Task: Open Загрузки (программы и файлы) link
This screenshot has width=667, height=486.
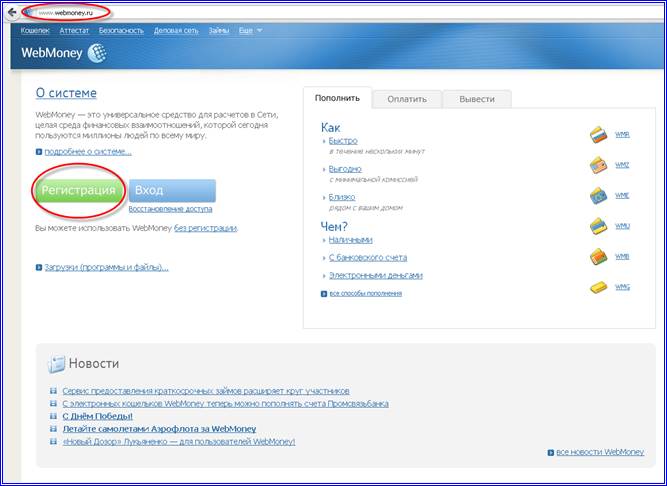Action: (106, 267)
